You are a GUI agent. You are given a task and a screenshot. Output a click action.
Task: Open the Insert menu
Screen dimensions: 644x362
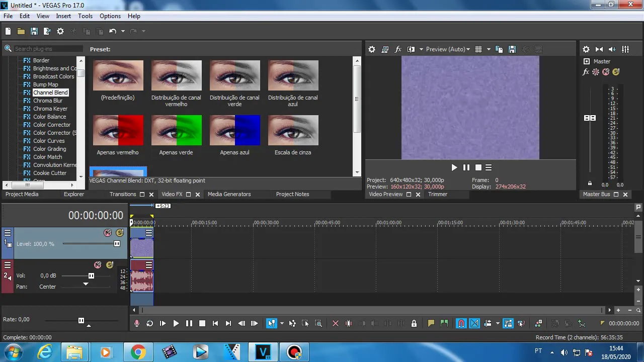coord(63,16)
